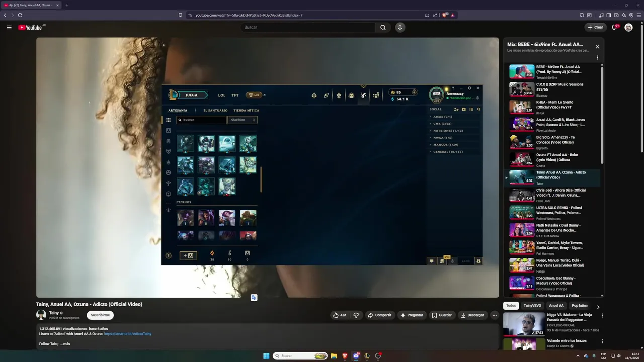This screenshot has height=362, width=644.
Task: Dislike the Adicto video
Action: (x=356, y=315)
